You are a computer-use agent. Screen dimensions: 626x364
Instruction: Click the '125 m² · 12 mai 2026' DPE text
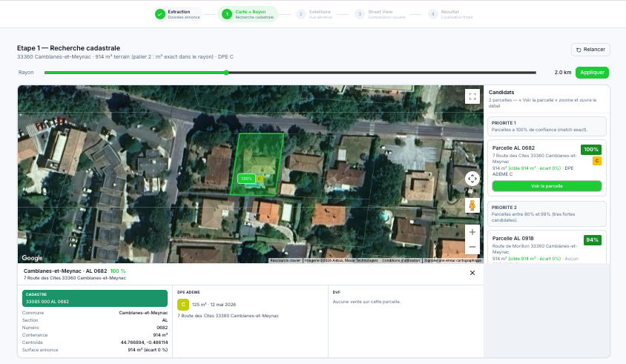(x=214, y=305)
